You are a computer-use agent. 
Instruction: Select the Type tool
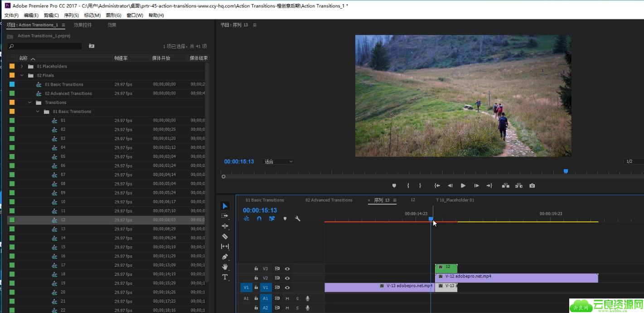(225, 277)
